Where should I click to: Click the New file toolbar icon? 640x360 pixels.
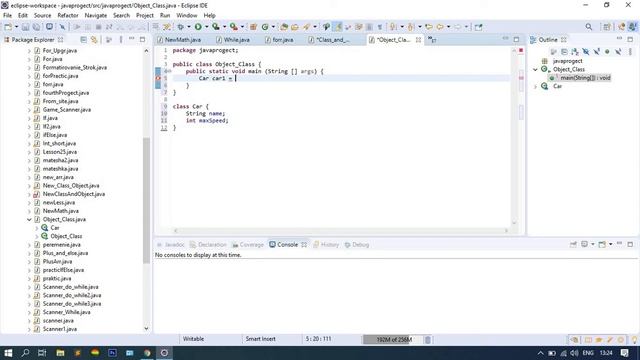coord(8,27)
